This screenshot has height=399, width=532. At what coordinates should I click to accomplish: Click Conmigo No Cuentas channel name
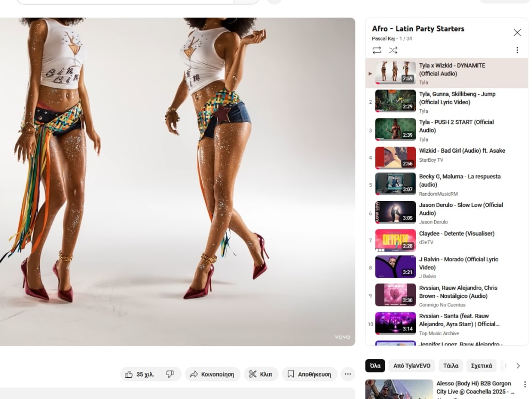pyautogui.click(x=442, y=305)
